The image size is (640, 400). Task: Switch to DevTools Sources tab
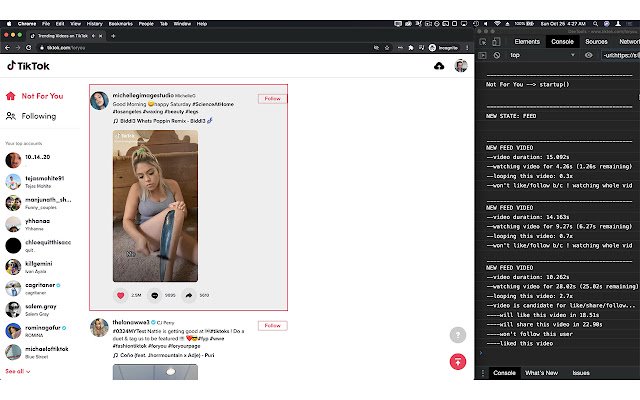596,42
